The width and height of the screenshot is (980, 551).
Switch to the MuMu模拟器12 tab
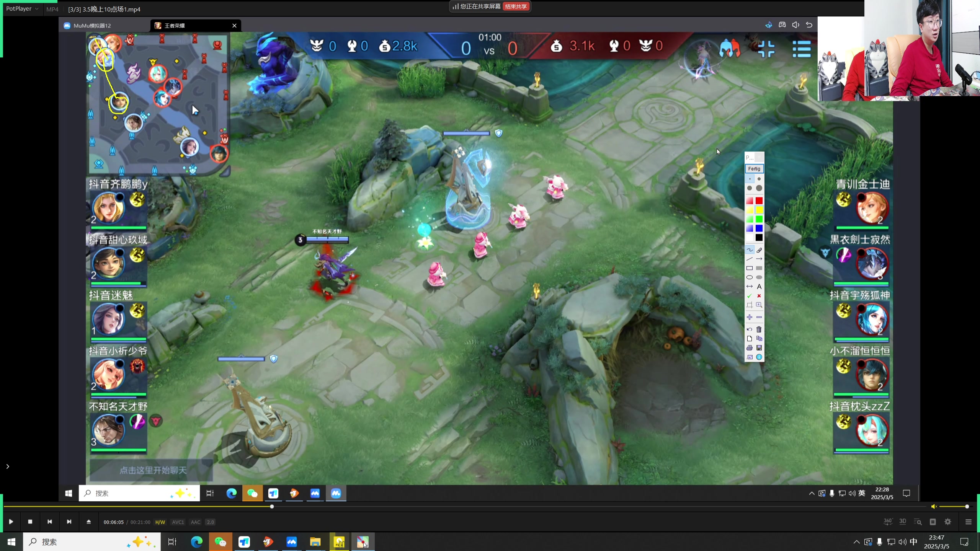pyautogui.click(x=92, y=26)
